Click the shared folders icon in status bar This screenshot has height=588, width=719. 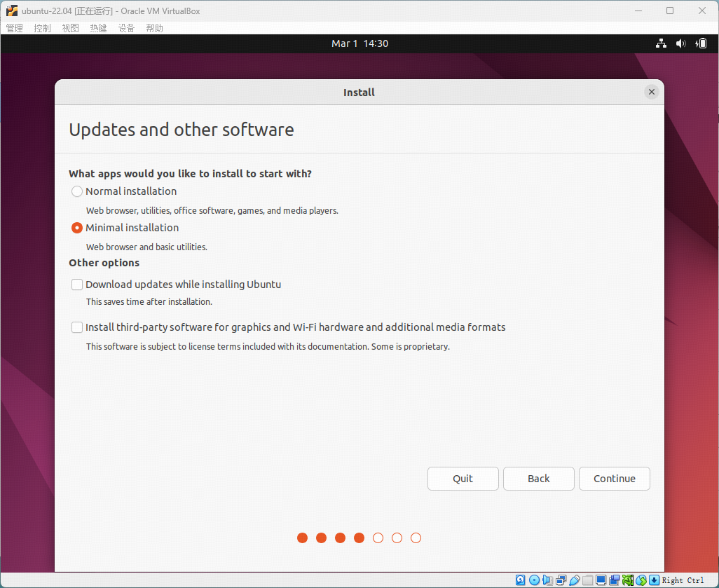click(x=587, y=580)
